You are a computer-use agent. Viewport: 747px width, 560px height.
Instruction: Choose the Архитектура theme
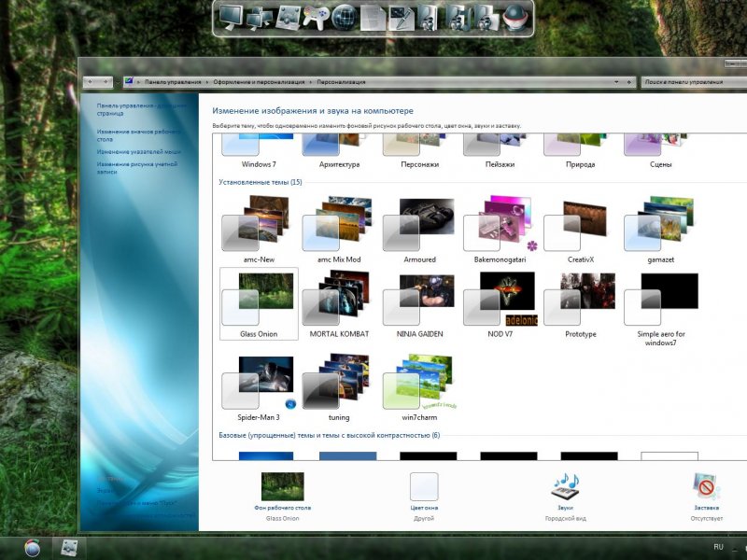(x=339, y=151)
